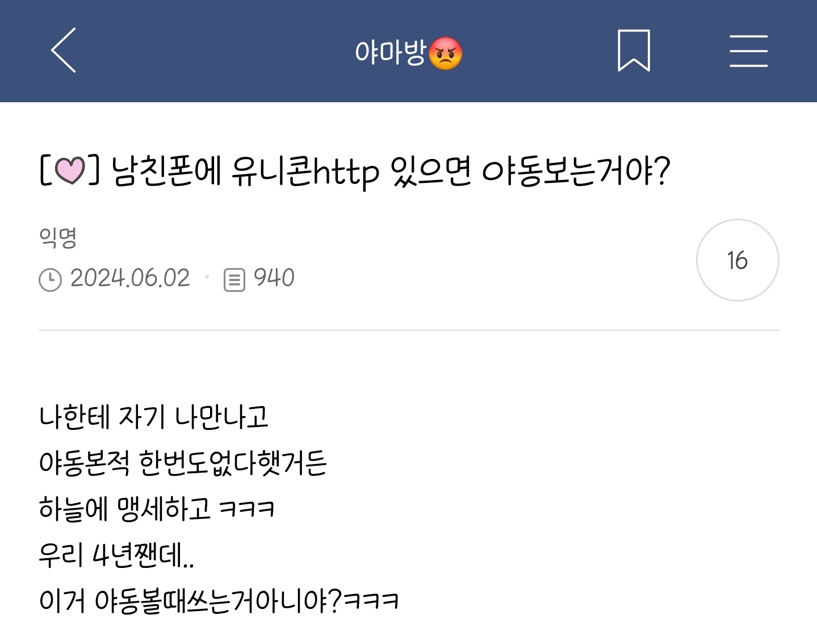Click the view count document icon
This screenshot has height=644, width=817.
coord(234,279)
